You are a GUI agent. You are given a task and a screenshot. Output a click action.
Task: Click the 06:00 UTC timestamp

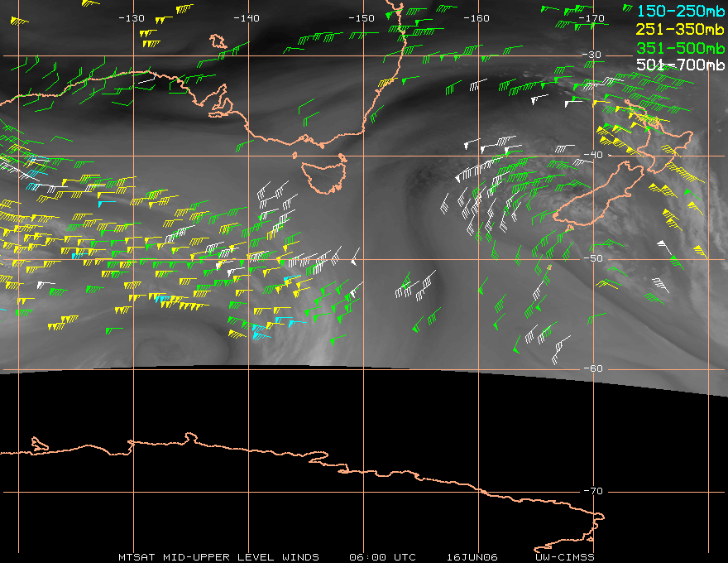point(382,557)
